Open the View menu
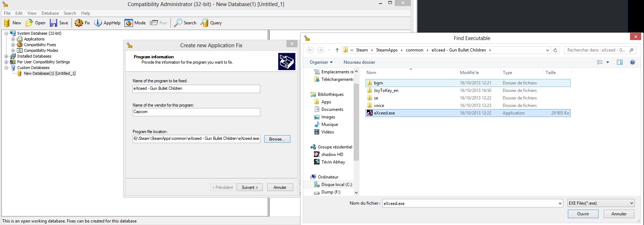644x225 pixels. tap(32, 13)
